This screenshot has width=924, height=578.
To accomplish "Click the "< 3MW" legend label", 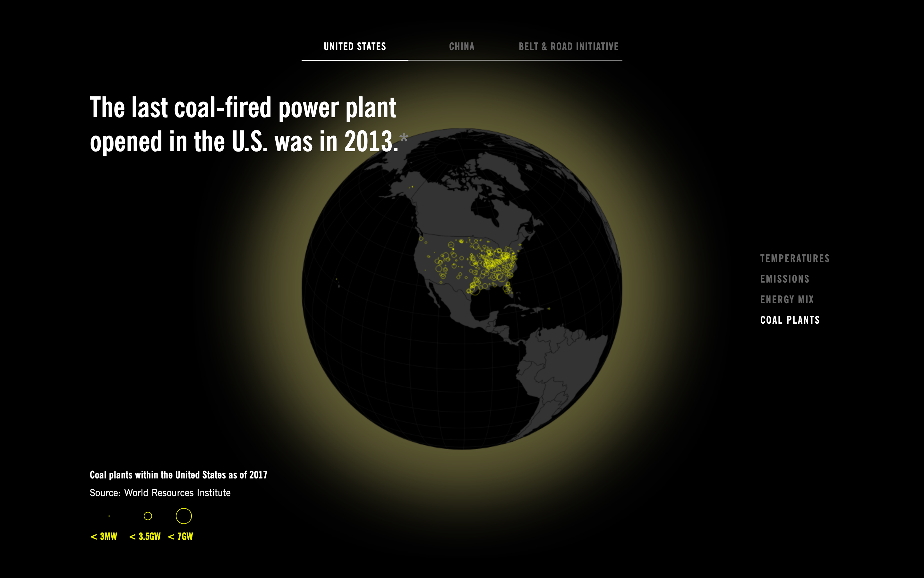I will (104, 536).
